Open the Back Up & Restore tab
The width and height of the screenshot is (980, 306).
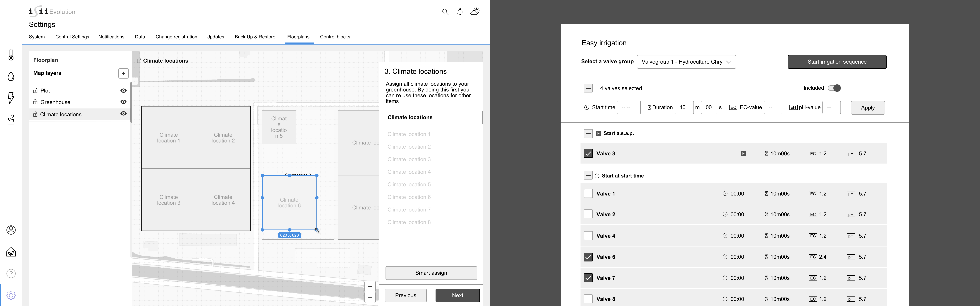[x=255, y=37]
